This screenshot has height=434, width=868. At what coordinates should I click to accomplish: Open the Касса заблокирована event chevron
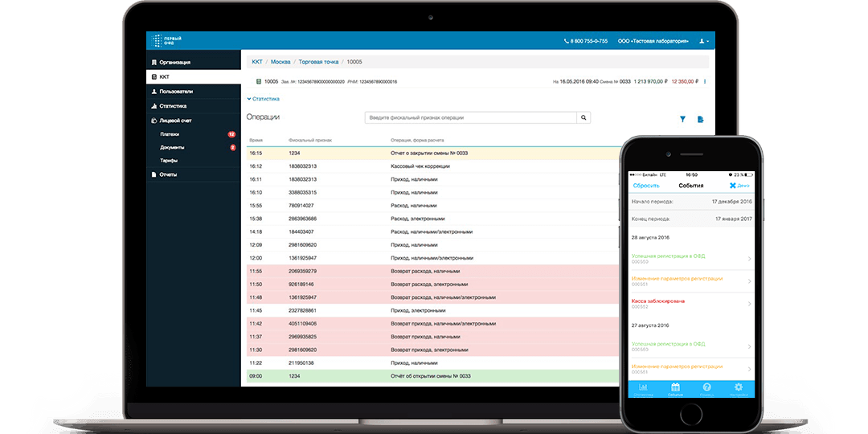[750, 303]
